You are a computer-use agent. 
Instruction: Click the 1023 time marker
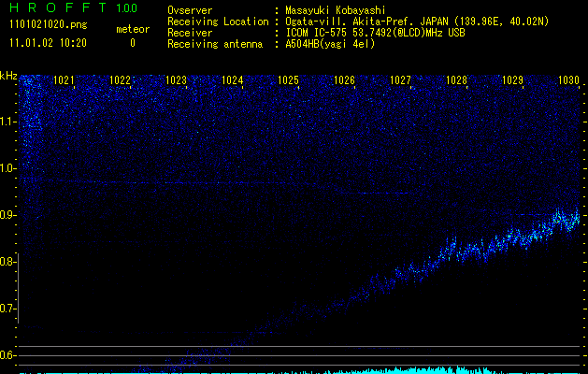[x=177, y=80]
